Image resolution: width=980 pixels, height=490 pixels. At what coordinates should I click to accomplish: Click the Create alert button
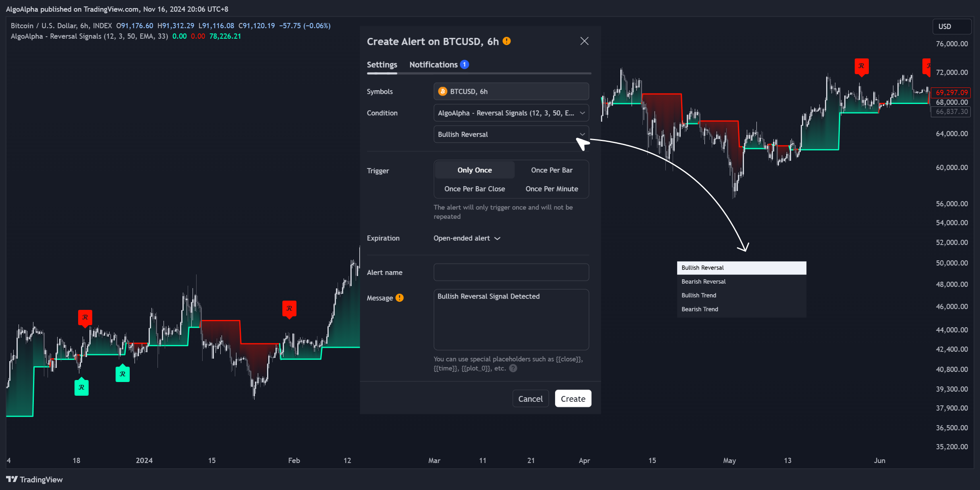coord(573,399)
